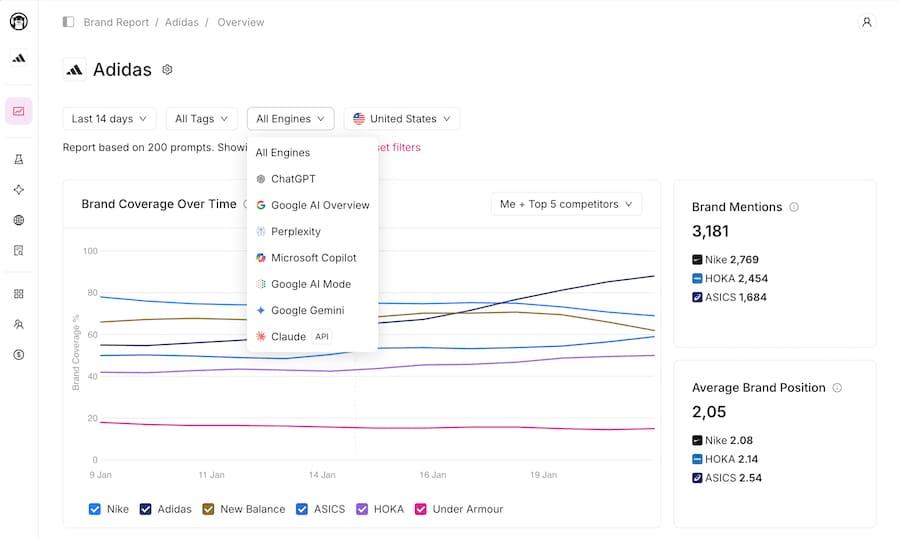
Task: Select Google Gemini engine option
Action: coord(312,311)
